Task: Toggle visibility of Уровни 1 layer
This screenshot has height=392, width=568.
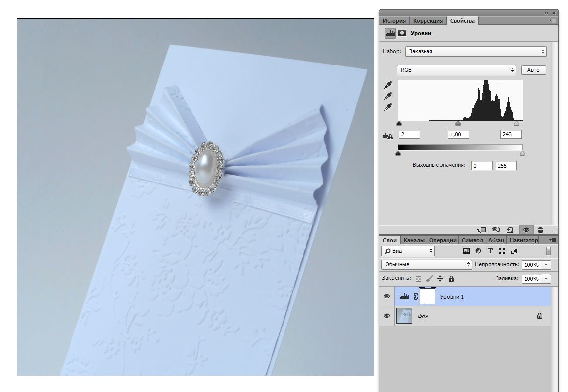Action: (387, 296)
